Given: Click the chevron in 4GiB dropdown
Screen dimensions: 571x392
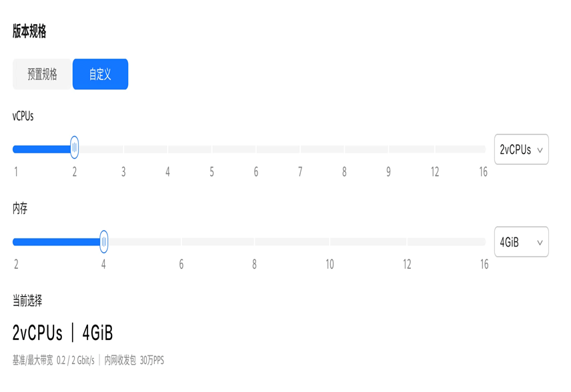Looking at the screenshot, I should (x=540, y=243).
